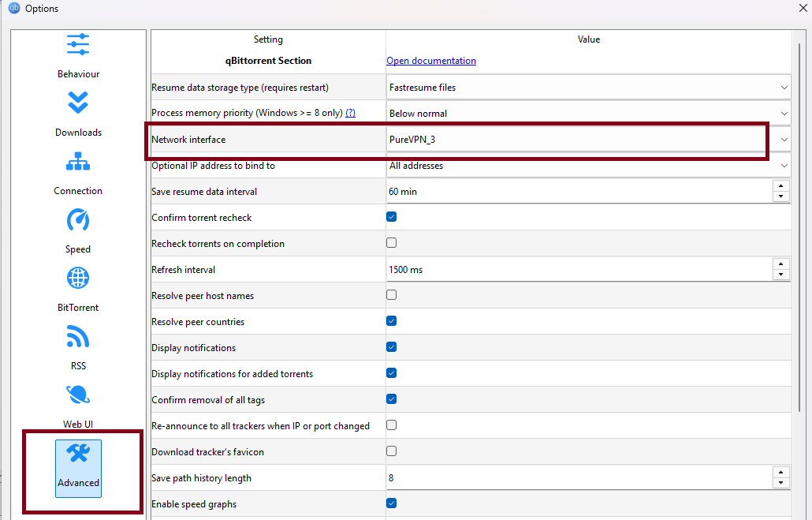Viewport: 812px width, 520px height.
Task: Select the Save path history length label
Action: pos(202,478)
